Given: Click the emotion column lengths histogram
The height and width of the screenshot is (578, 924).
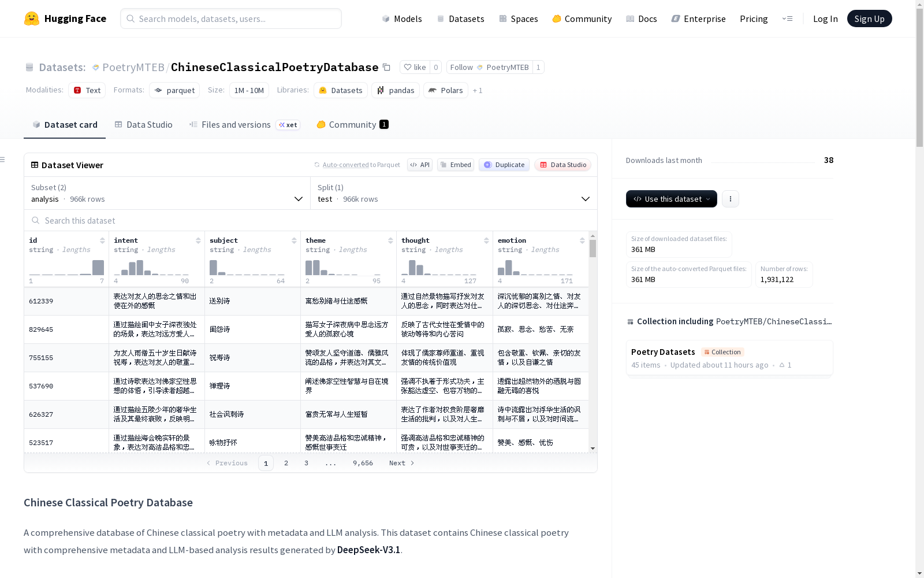Looking at the screenshot, I should click(535, 268).
